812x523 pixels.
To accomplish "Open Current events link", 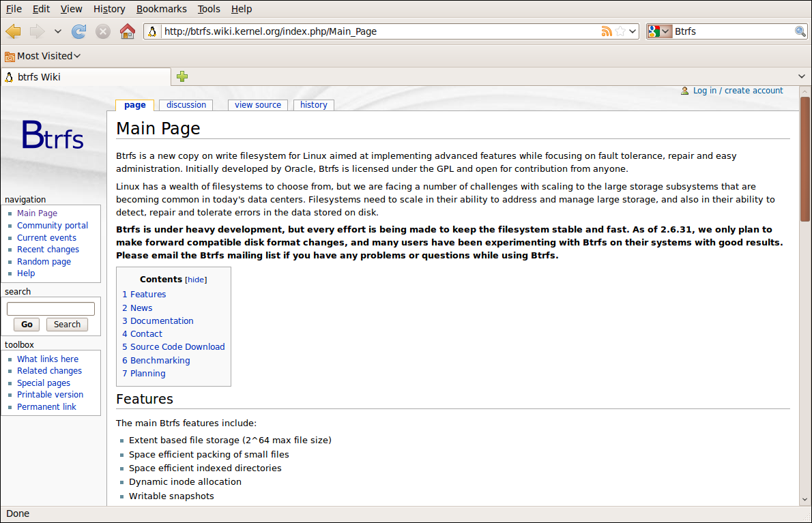I will click(x=46, y=238).
